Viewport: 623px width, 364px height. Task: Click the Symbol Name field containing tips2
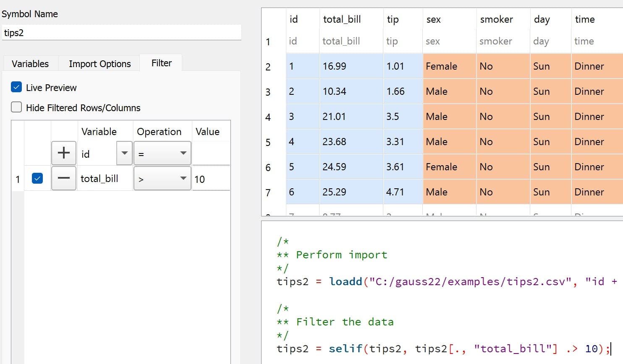click(x=121, y=33)
